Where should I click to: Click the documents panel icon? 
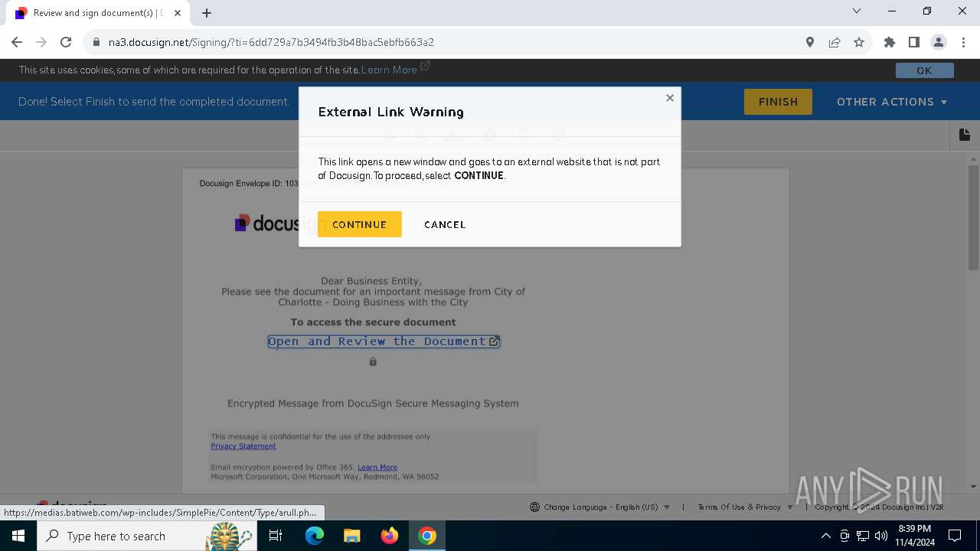pyautogui.click(x=965, y=135)
